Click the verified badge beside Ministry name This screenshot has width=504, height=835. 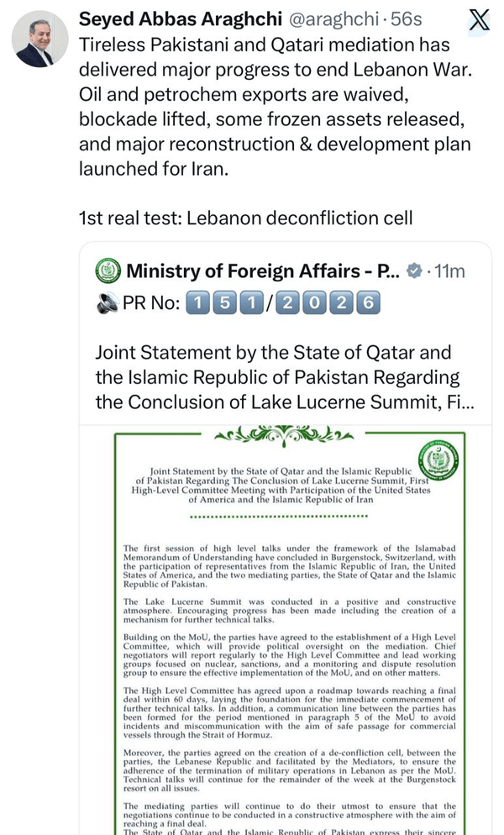tap(414, 270)
